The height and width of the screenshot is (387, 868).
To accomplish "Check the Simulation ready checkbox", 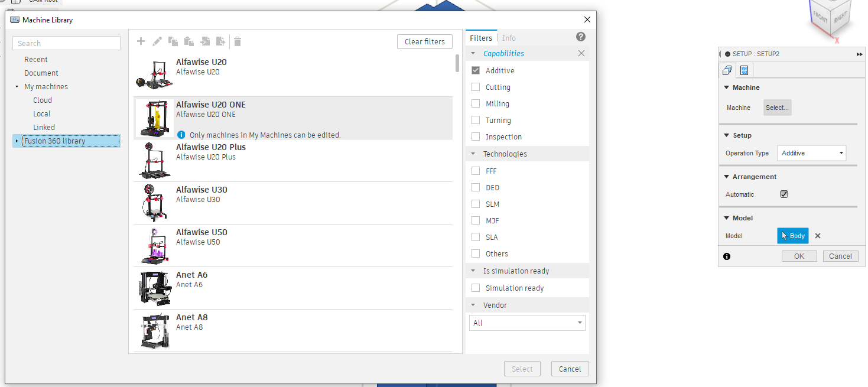I will coord(476,288).
